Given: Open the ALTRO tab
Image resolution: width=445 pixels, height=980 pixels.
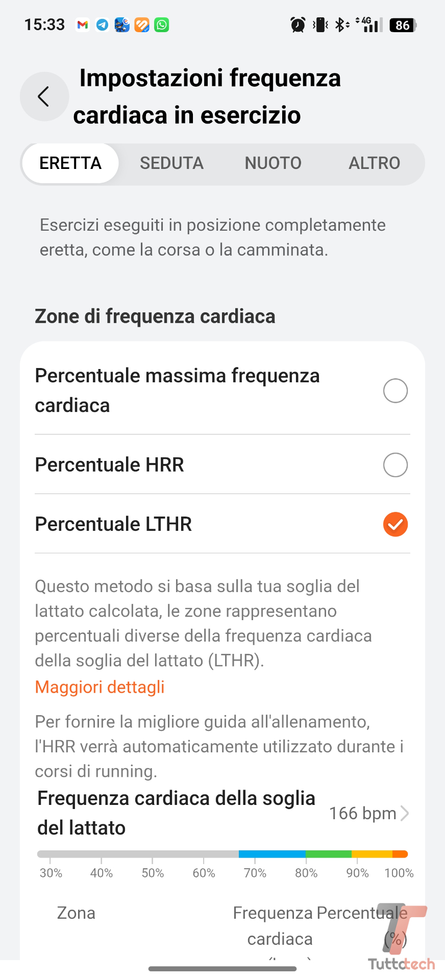Looking at the screenshot, I should [x=374, y=163].
